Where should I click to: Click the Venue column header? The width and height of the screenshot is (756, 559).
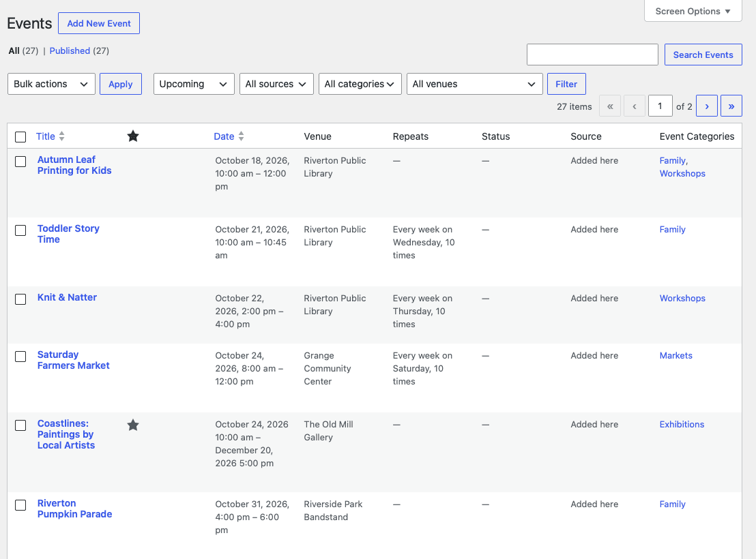point(318,136)
